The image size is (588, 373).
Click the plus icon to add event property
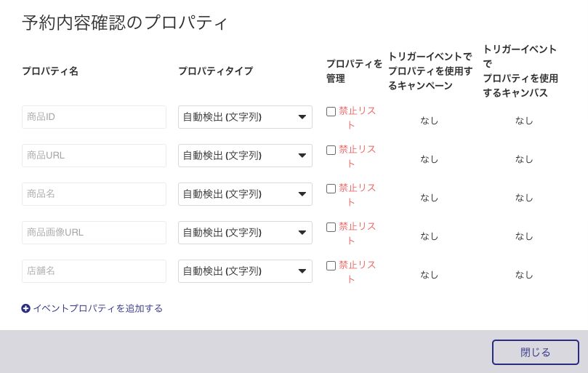[25, 308]
